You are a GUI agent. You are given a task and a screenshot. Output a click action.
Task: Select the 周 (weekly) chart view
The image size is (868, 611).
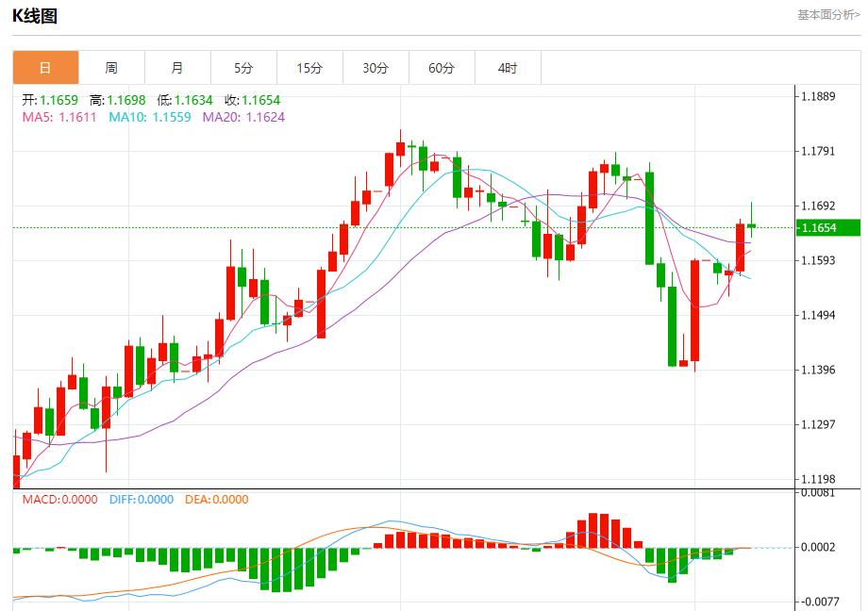(109, 67)
